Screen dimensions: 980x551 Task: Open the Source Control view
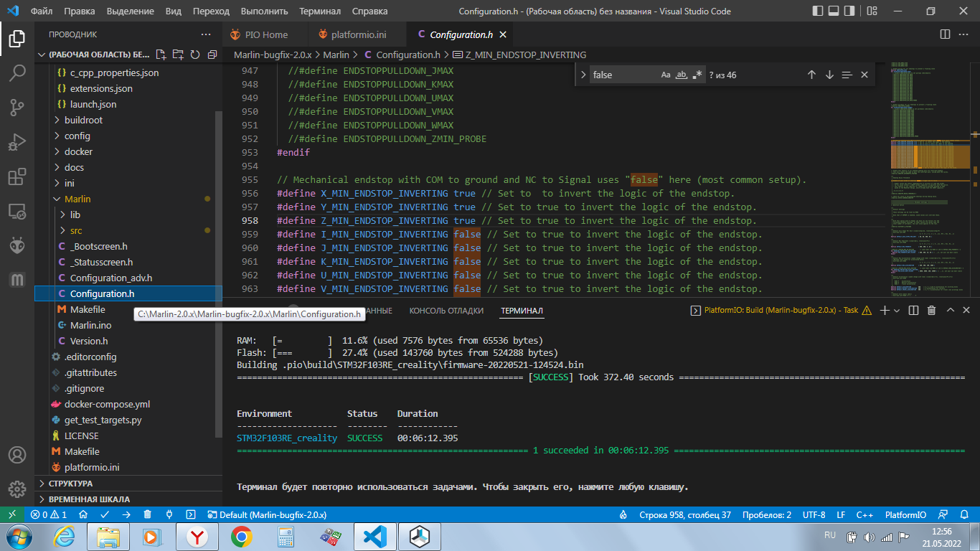tap(17, 108)
